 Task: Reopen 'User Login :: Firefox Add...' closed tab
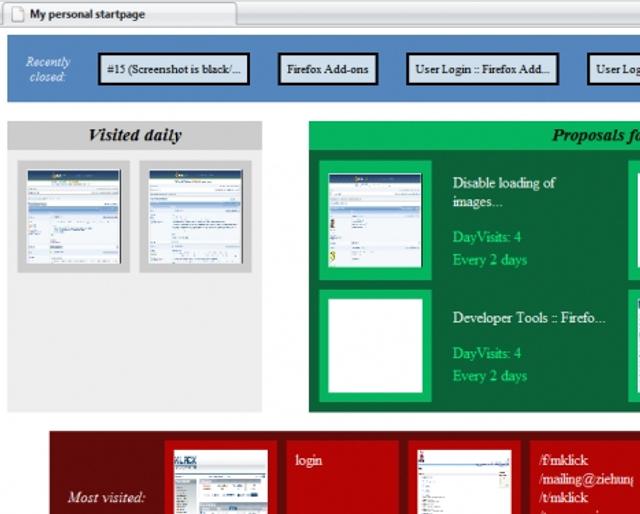pos(482,69)
